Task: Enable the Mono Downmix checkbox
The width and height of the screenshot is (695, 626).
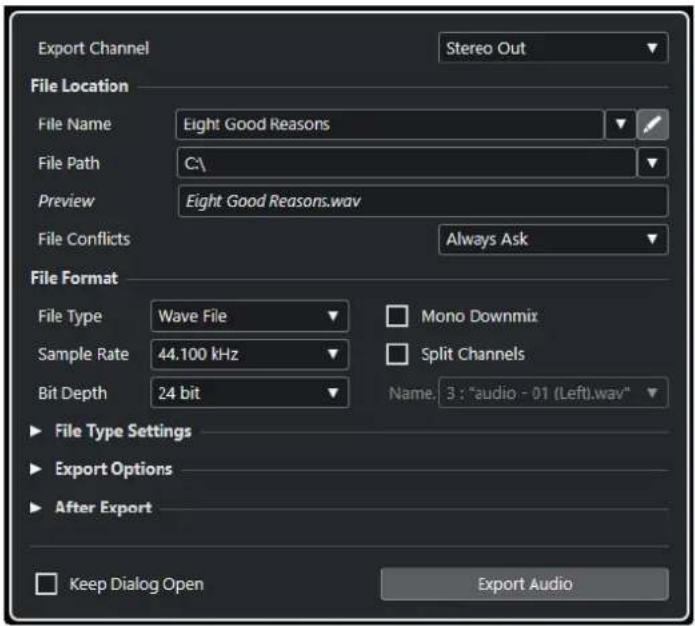Action: (397, 316)
